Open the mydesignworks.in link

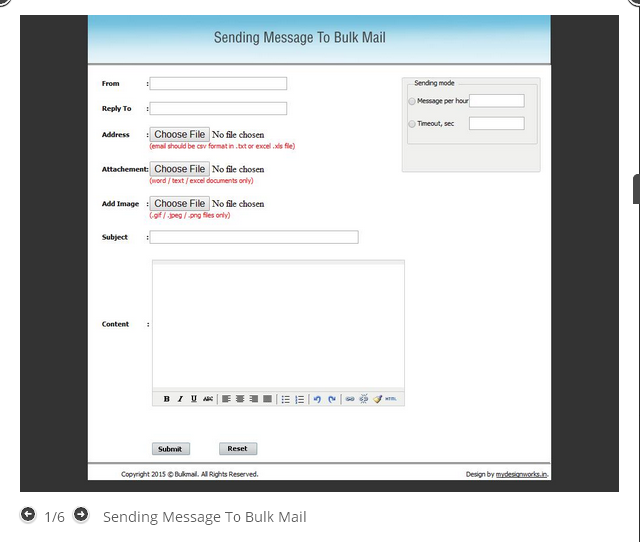click(521, 474)
